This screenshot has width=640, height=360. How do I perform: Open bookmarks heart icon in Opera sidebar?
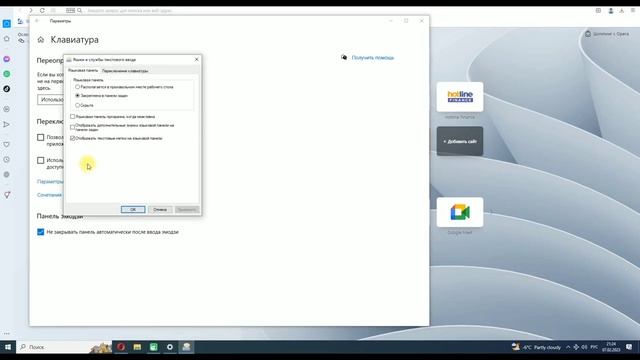click(x=7, y=144)
